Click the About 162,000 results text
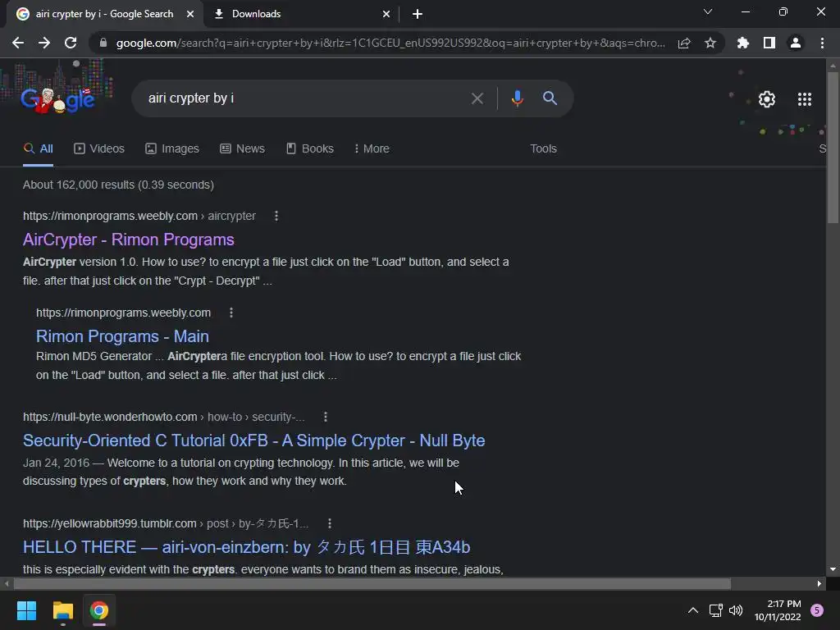This screenshot has width=840, height=630. (x=118, y=185)
